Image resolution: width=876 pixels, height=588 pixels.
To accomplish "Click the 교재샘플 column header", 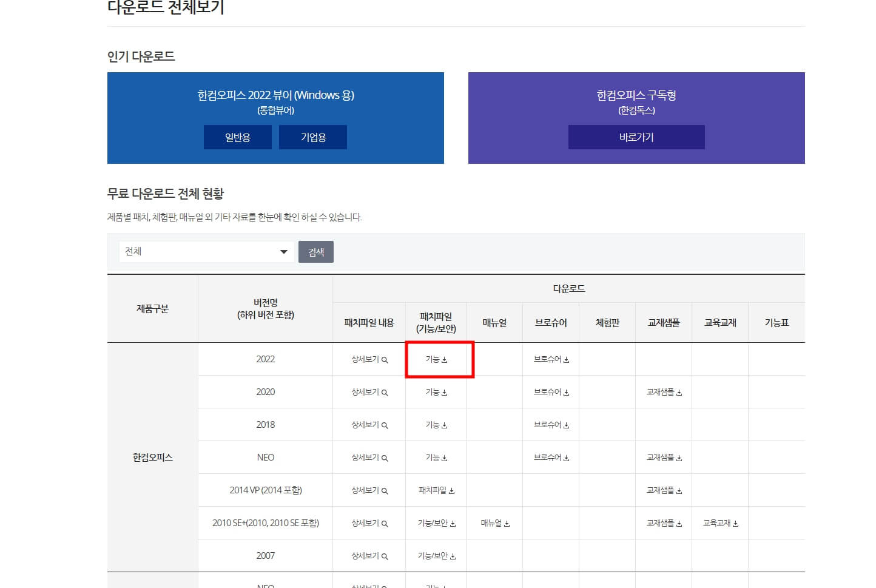I will tap(664, 323).
